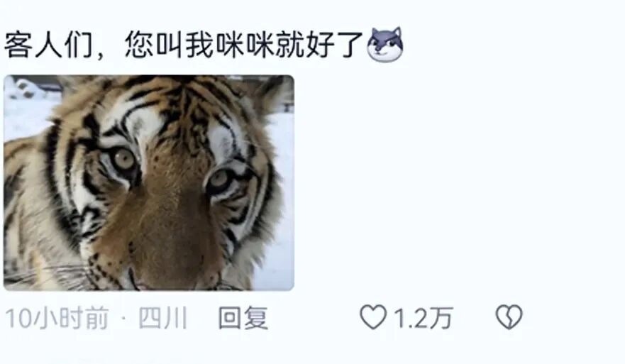The image size is (625, 364).
Task: Dislike the comment with the broken heart
Action: [x=509, y=317]
